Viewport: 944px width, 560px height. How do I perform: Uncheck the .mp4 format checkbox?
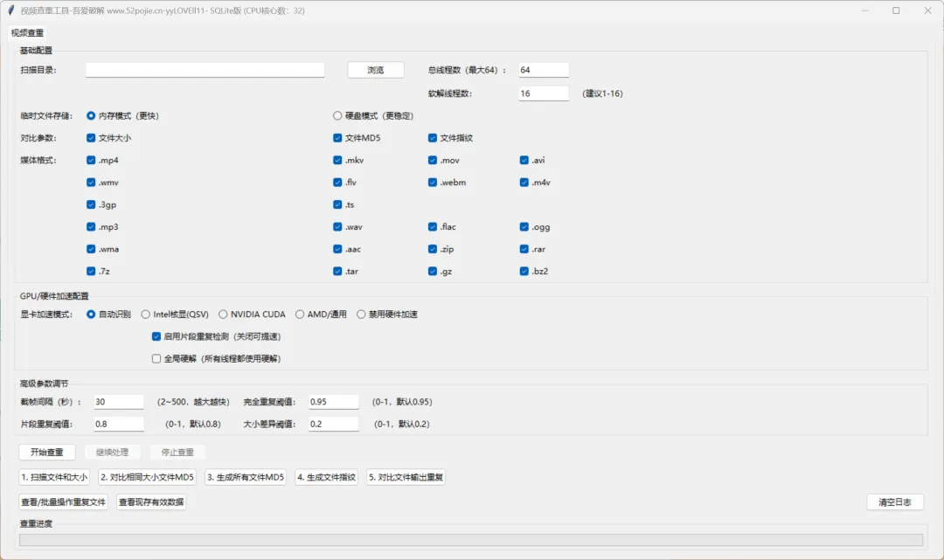[x=91, y=160]
